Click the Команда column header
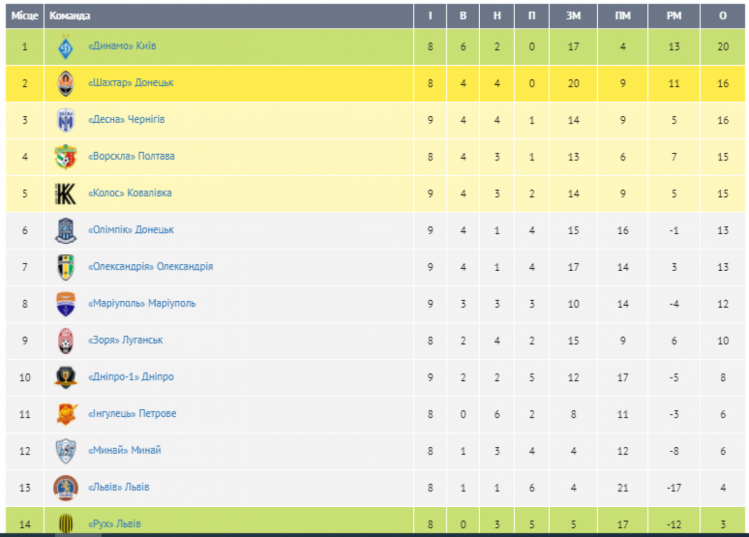 point(70,16)
